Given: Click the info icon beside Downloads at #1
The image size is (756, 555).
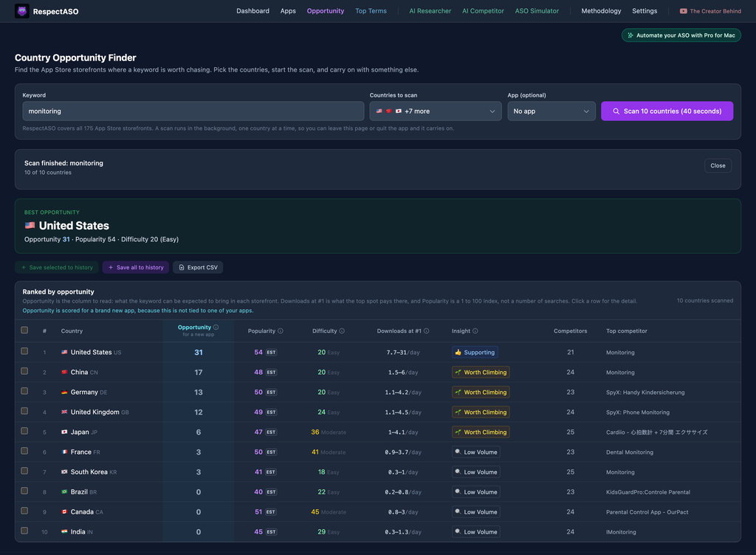Looking at the screenshot, I should (x=426, y=331).
